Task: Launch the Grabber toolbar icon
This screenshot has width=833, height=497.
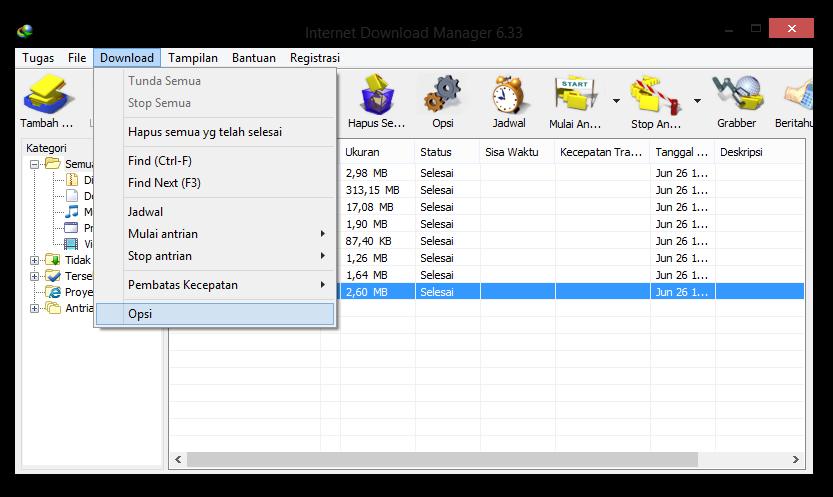Action: point(737,93)
